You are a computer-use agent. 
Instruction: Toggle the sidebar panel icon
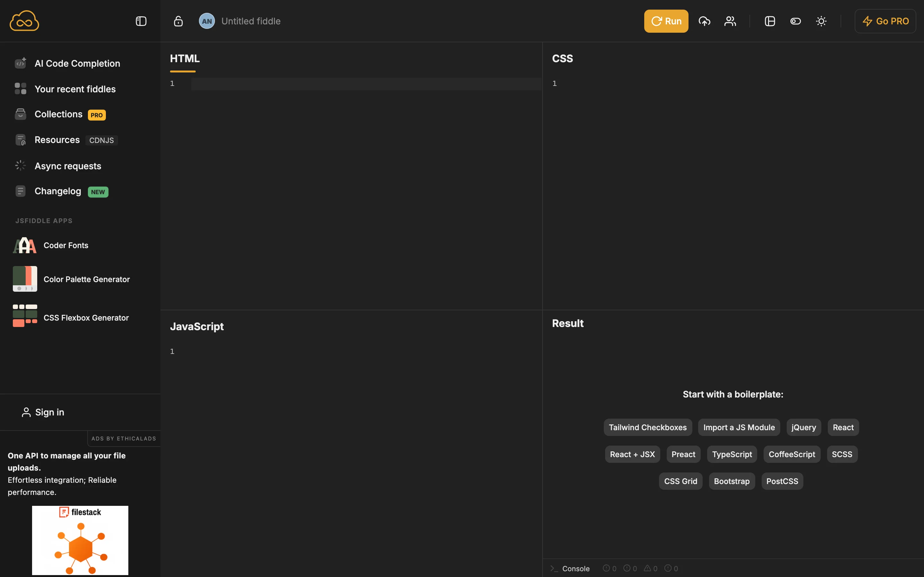(x=141, y=21)
